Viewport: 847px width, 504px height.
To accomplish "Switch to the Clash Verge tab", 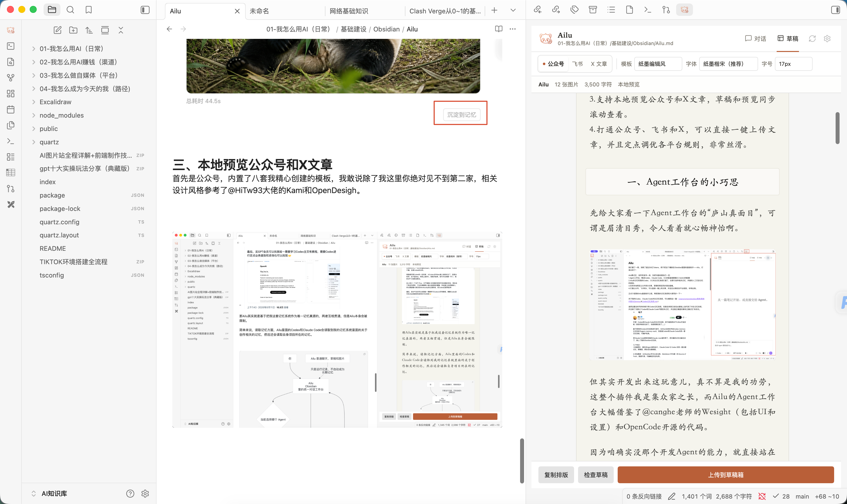I will [445, 11].
